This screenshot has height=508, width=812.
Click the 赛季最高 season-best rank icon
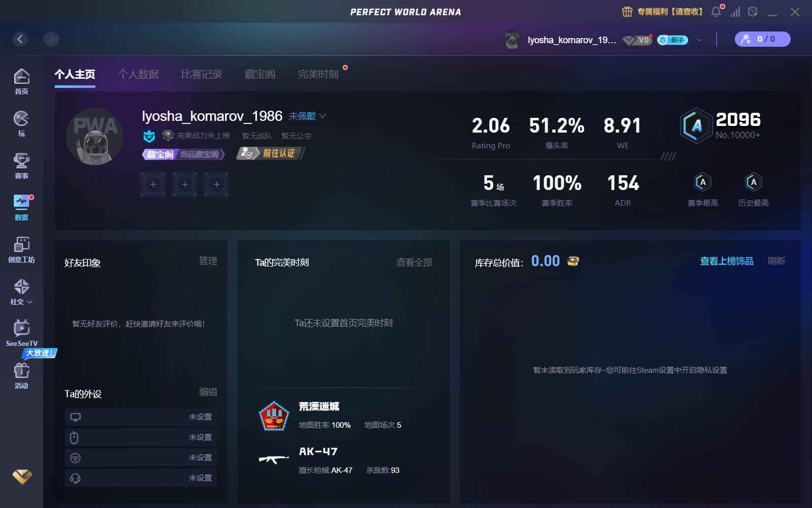pyautogui.click(x=702, y=182)
